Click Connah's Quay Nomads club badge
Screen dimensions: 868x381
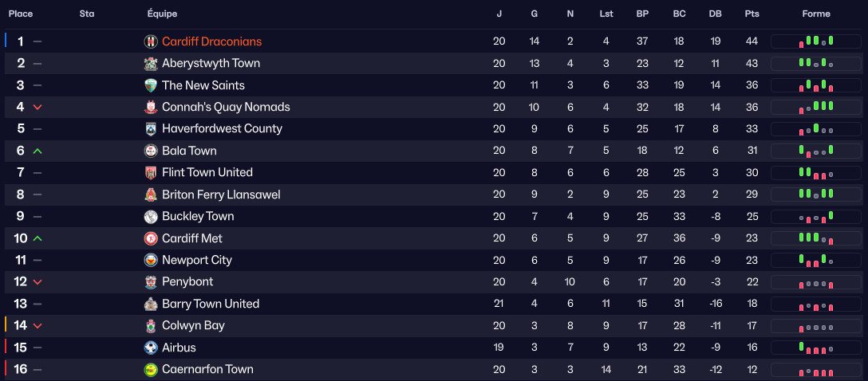point(151,107)
